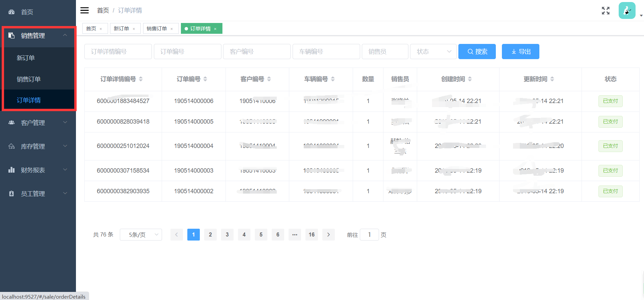Viewport: 644px width, 300px height.
Task: Sort by 创建时间 column arrows
Action: [x=470, y=79]
